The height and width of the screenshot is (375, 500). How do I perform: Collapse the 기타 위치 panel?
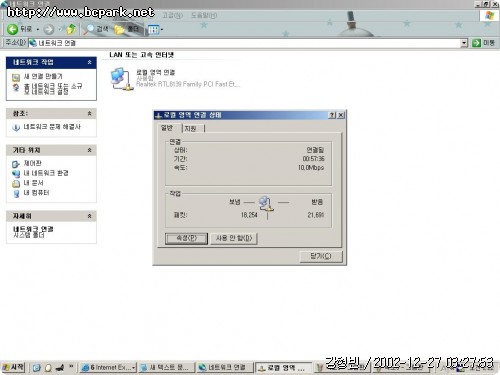pyautogui.click(x=89, y=150)
